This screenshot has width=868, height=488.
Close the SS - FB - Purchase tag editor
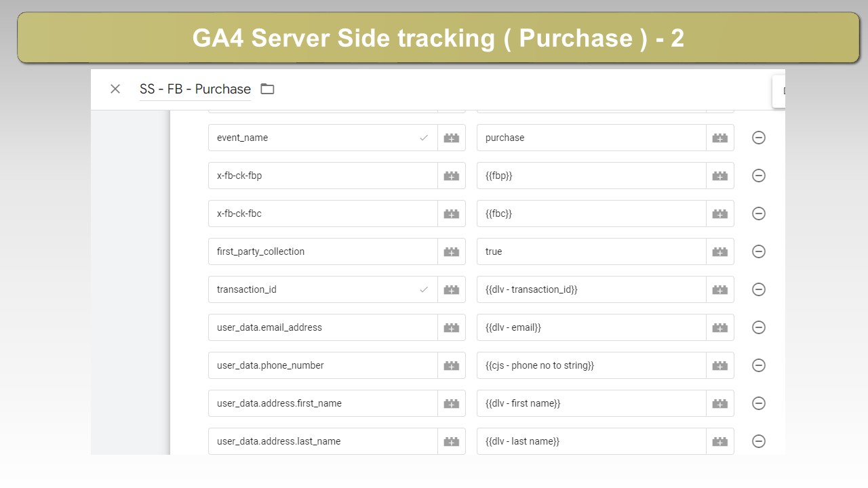click(115, 89)
